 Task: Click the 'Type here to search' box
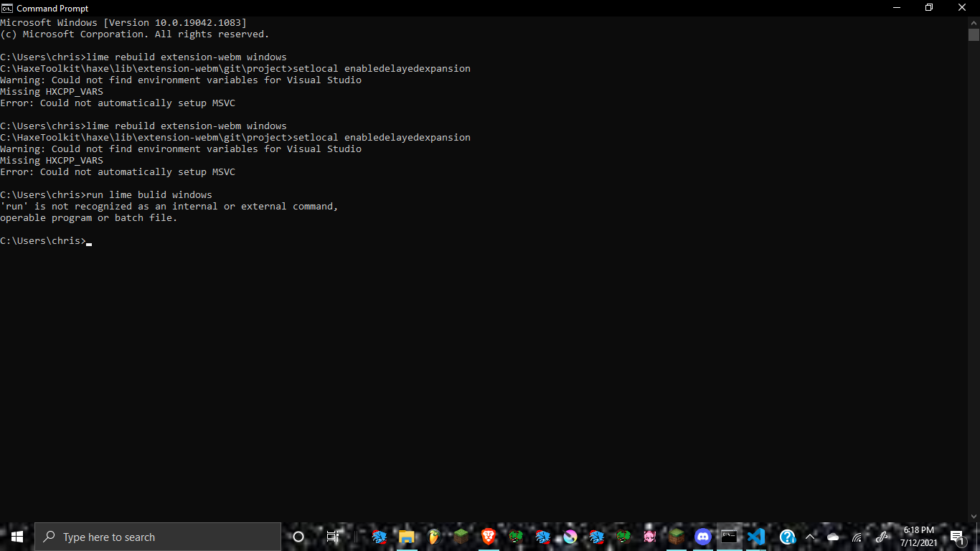(x=158, y=537)
